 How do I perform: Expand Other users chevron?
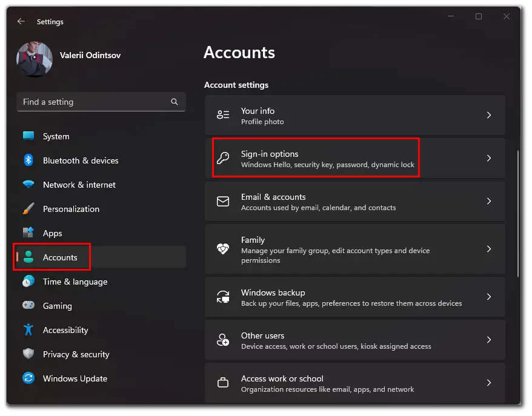(x=489, y=340)
